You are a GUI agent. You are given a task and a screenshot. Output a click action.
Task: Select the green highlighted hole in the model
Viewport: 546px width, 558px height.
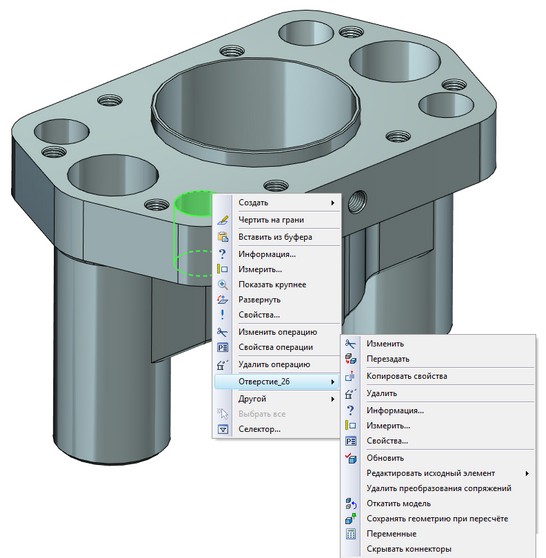[x=193, y=204]
